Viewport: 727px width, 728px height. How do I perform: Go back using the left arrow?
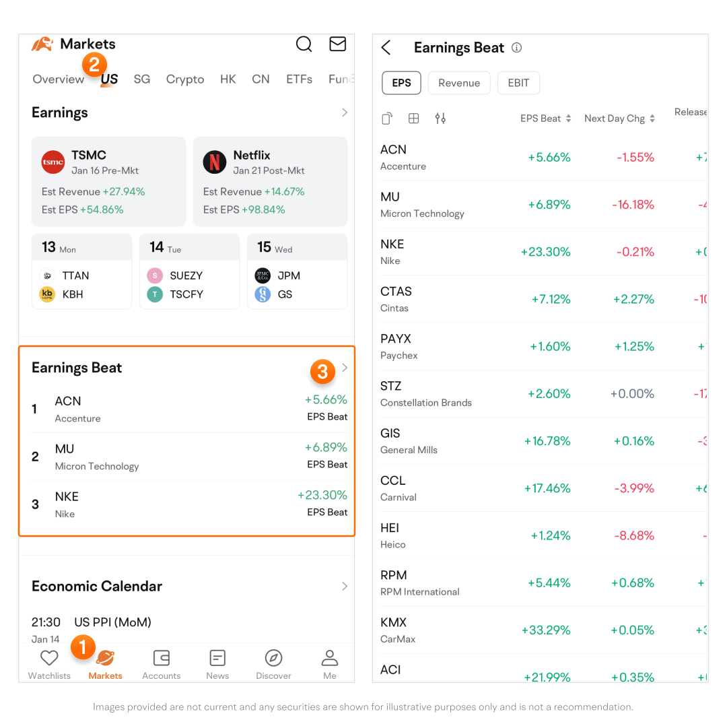click(386, 48)
